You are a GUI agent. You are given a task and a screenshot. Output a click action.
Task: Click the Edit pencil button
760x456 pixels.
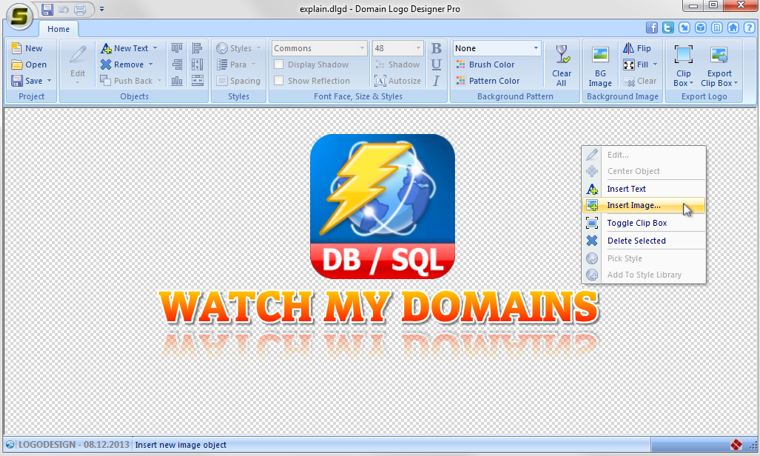coord(78,64)
